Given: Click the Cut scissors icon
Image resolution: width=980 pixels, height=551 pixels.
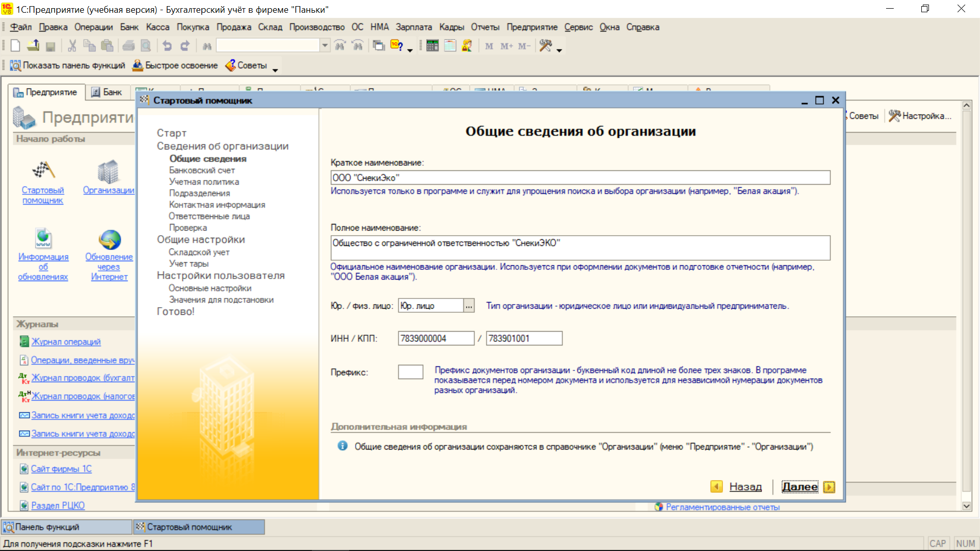Looking at the screenshot, I should click(x=72, y=46).
